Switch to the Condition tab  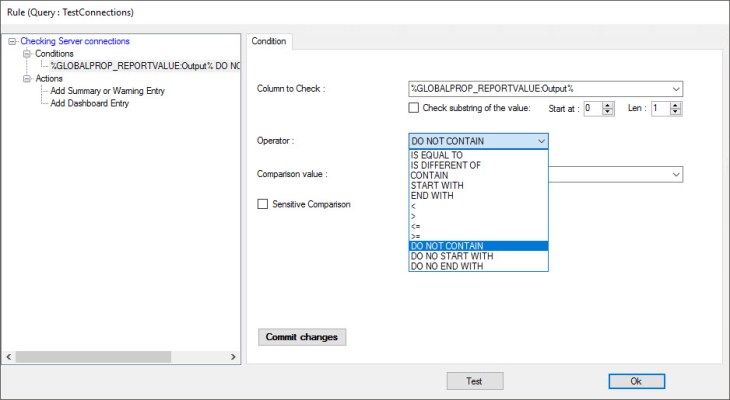[x=269, y=41]
